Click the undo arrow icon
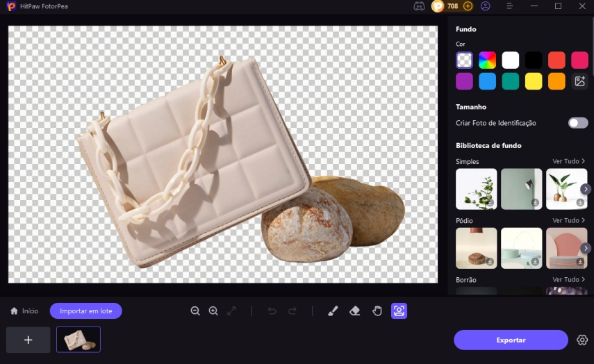 point(272,311)
